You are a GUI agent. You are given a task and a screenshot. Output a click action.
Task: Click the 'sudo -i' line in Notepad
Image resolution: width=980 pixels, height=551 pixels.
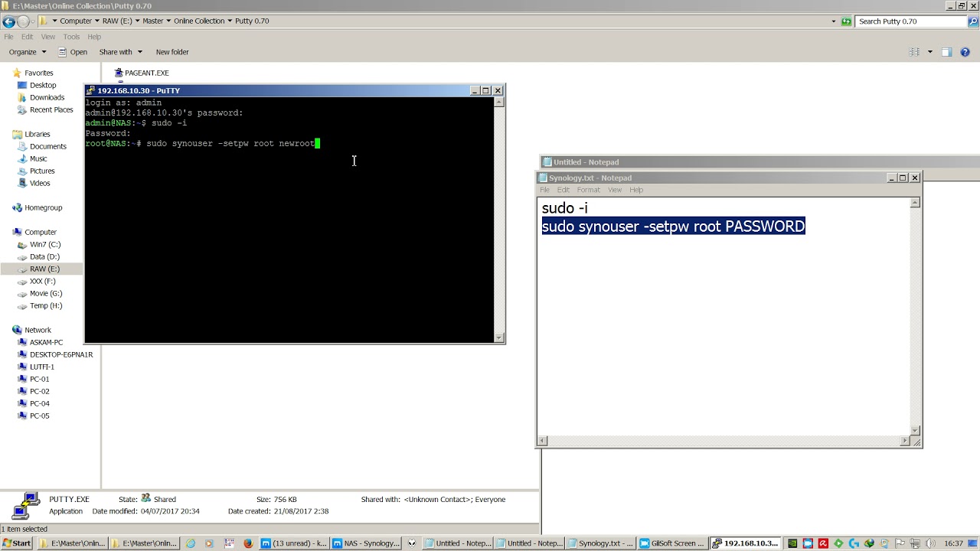click(565, 208)
